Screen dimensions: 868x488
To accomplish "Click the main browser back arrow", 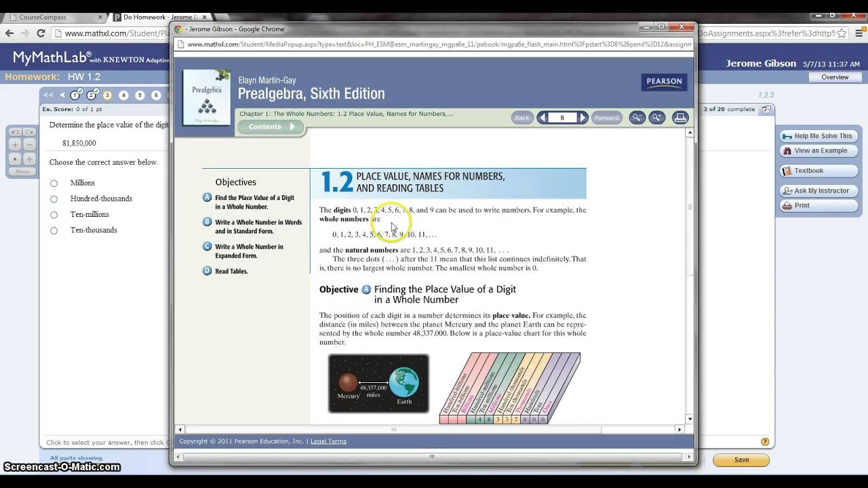I will coord(9,33).
